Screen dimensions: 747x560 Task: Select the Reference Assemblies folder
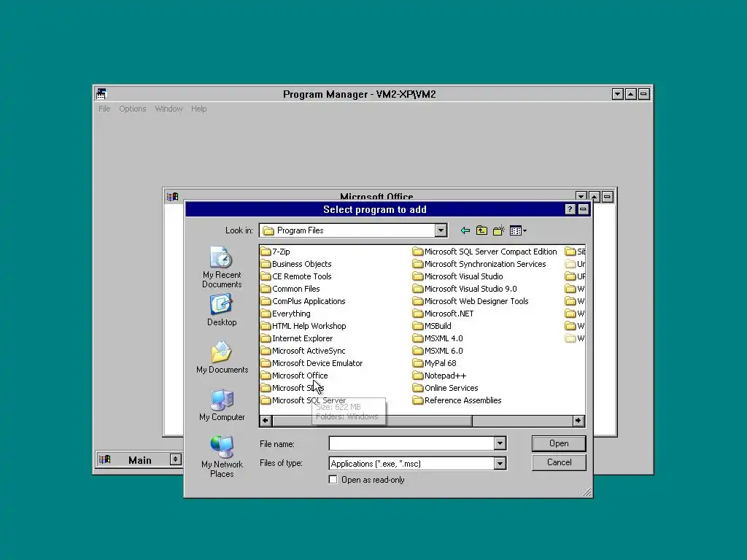pyautogui.click(x=457, y=400)
